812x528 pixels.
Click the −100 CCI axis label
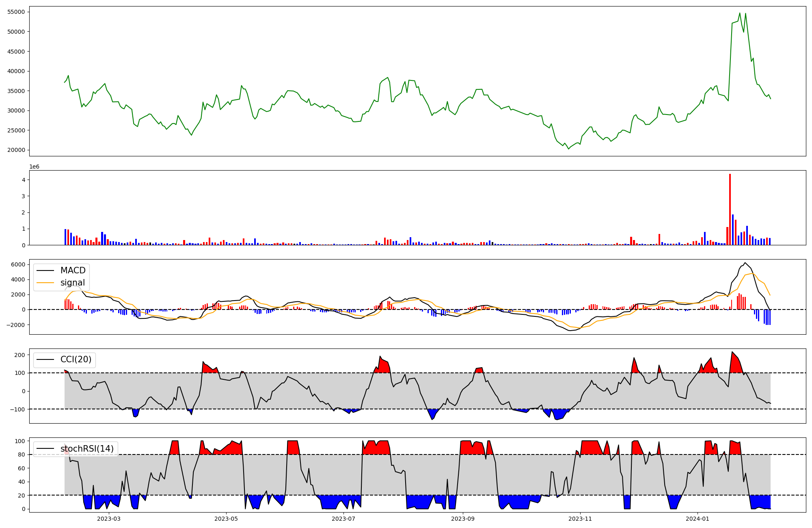click(x=17, y=409)
